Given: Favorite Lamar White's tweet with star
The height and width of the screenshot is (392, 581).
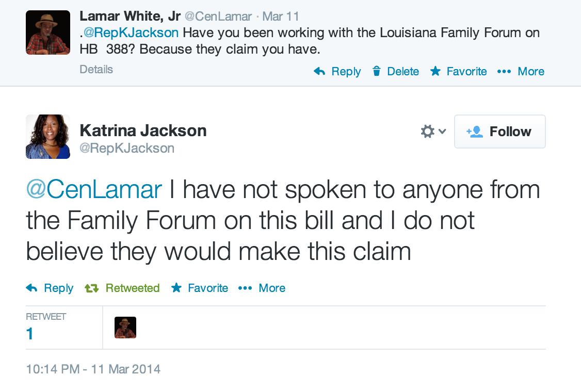Looking at the screenshot, I should (459, 72).
